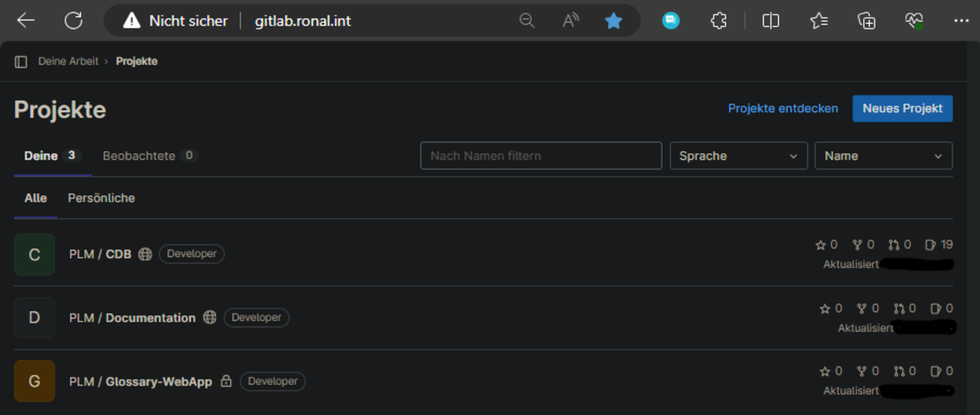980x415 pixels.
Task: Click the Nach Namen filtern field
Action: tap(541, 156)
